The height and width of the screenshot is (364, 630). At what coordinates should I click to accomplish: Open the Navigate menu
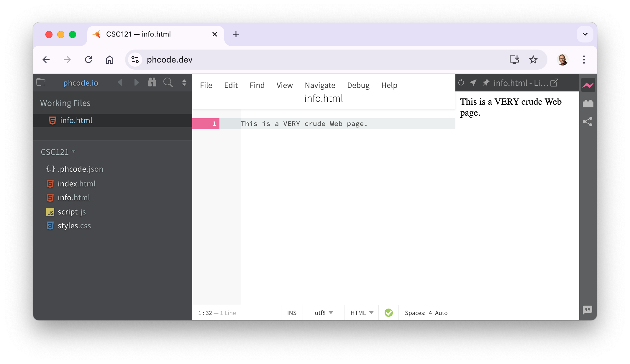[320, 85]
